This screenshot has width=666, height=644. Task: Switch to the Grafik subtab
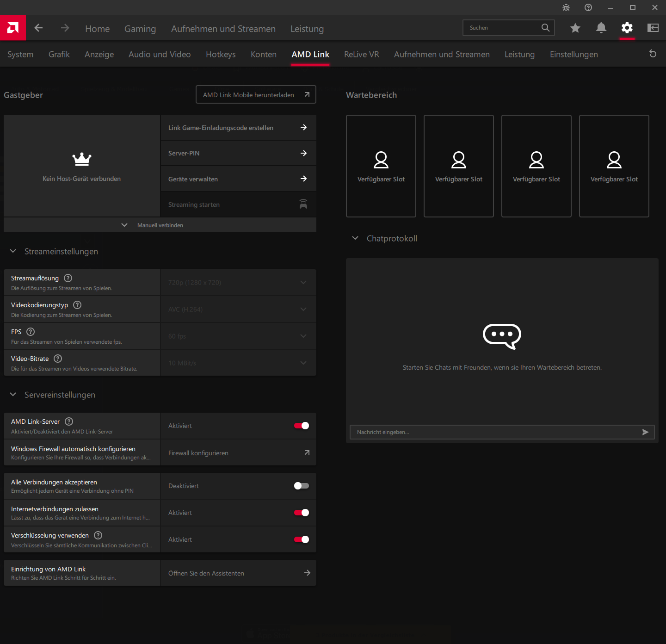tap(59, 55)
